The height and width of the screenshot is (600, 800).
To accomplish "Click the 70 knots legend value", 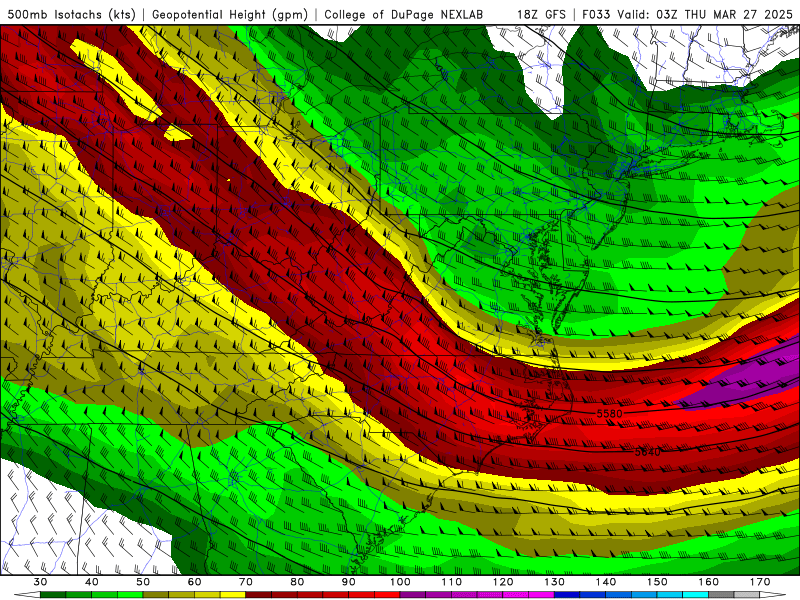I will (246, 582).
